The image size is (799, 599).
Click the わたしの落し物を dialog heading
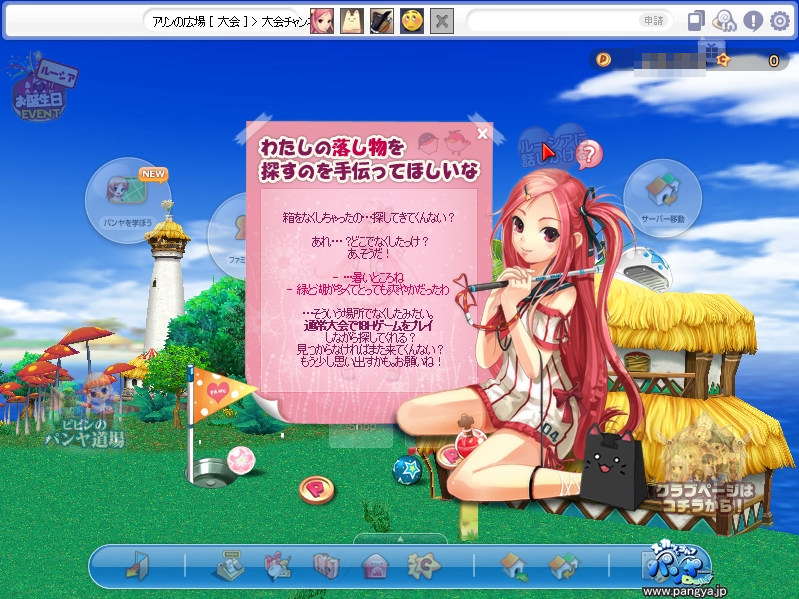(332, 148)
